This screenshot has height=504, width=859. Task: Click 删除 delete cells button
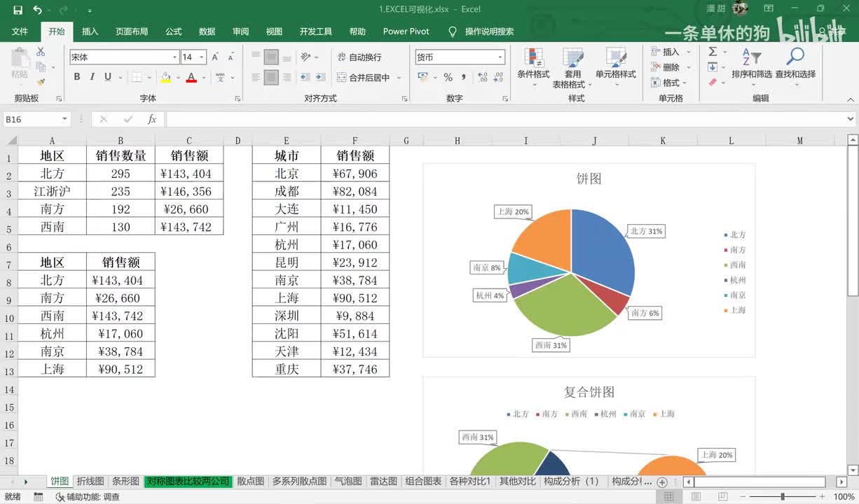pyautogui.click(x=671, y=67)
